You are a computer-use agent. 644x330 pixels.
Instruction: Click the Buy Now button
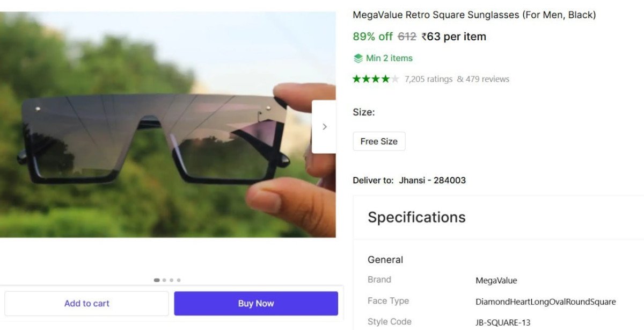click(256, 303)
